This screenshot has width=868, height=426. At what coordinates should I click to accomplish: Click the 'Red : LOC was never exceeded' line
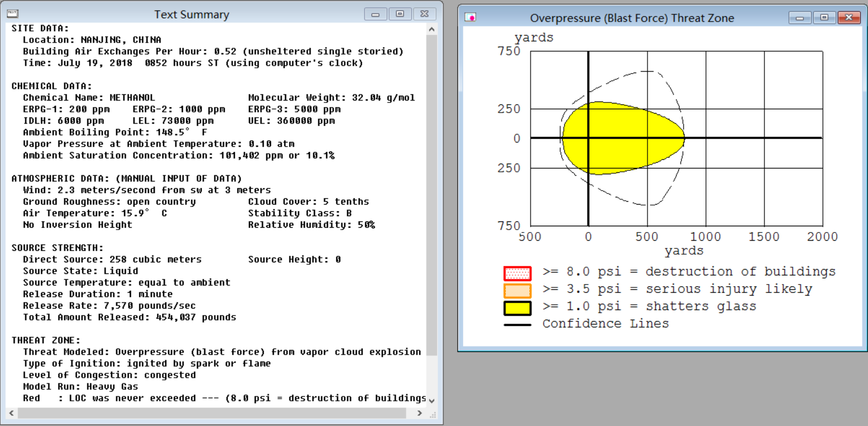224,398
